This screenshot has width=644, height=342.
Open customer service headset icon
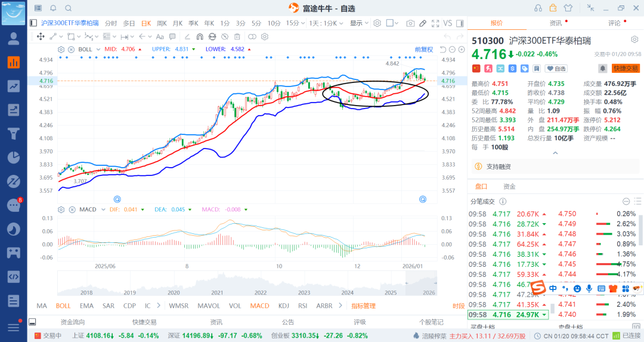[538, 8]
